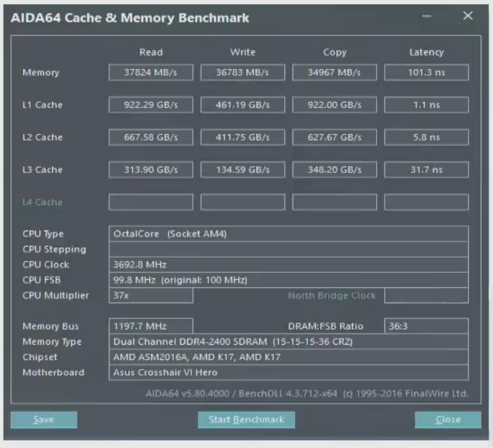Click the CPU Multiplier 37x box
This screenshot has width=493, height=448.
151,295
